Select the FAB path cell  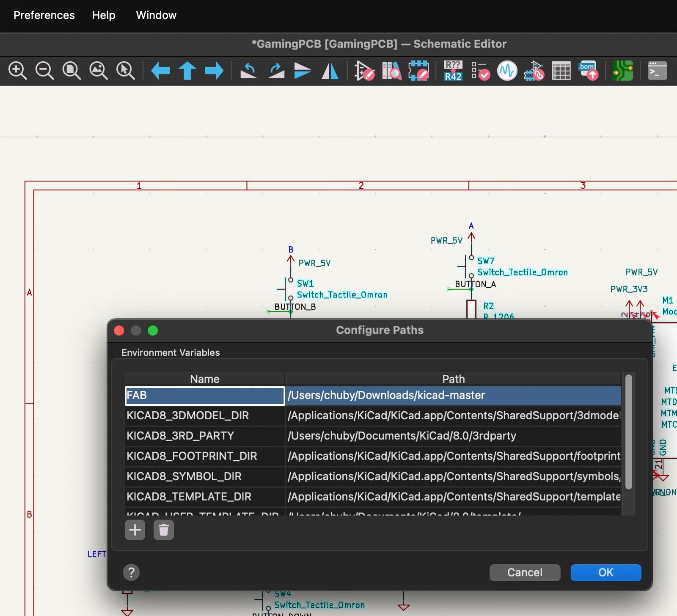[454, 396]
